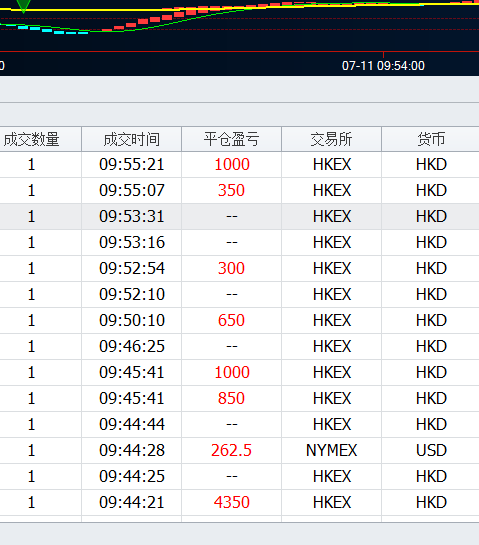Select the trade row at 09:55:07
The image size is (479, 545).
240,190
